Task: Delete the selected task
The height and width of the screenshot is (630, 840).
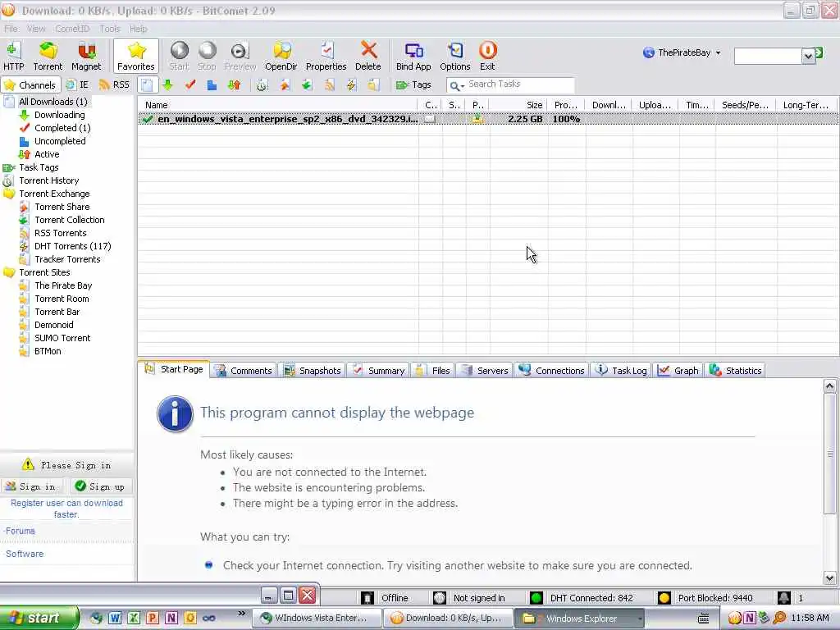Action: tap(368, 56)
